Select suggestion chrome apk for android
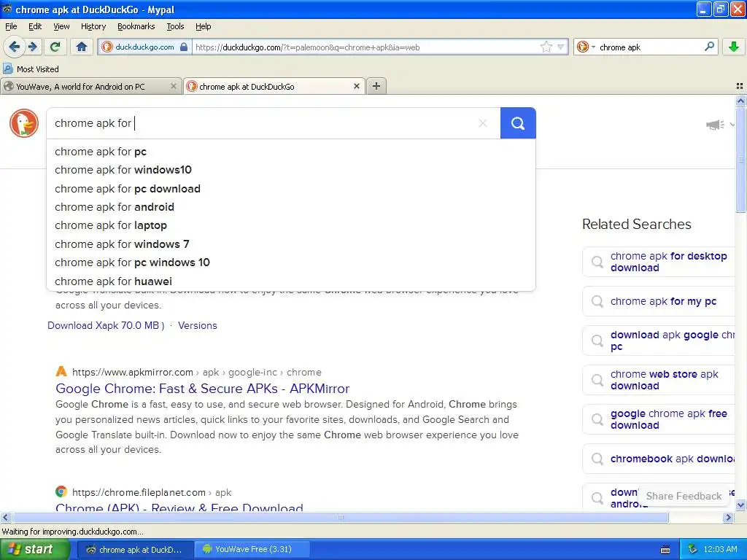 point(290,207)
